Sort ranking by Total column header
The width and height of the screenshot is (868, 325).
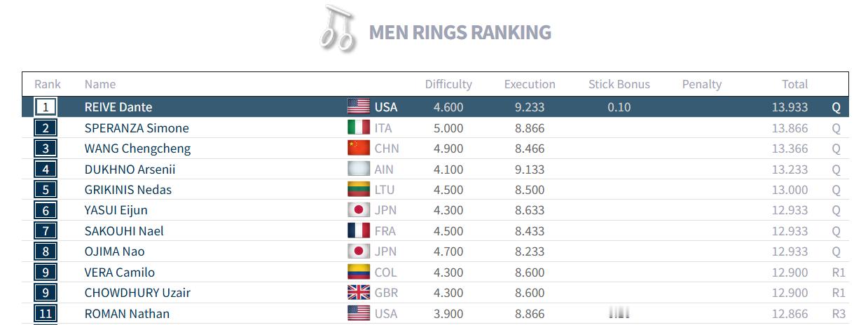(794, 84)
